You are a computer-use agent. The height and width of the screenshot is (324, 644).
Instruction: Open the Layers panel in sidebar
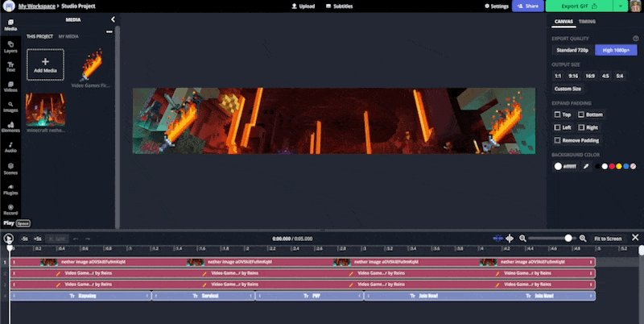[x=10, y=46]
